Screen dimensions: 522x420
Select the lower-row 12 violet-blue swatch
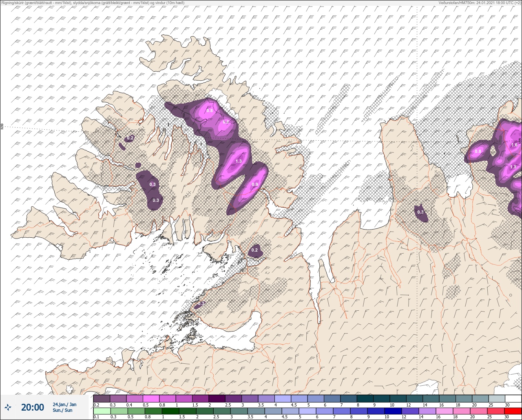(x=410, y=411)
